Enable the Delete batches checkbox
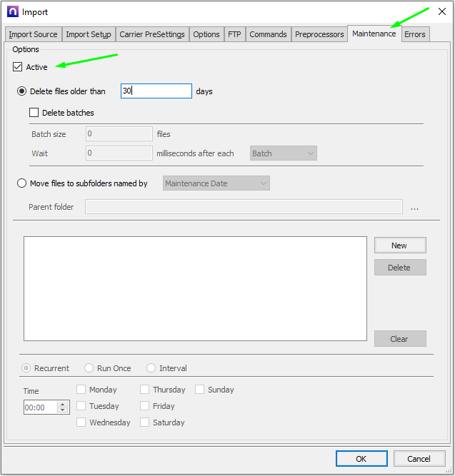 pos(34,113)
